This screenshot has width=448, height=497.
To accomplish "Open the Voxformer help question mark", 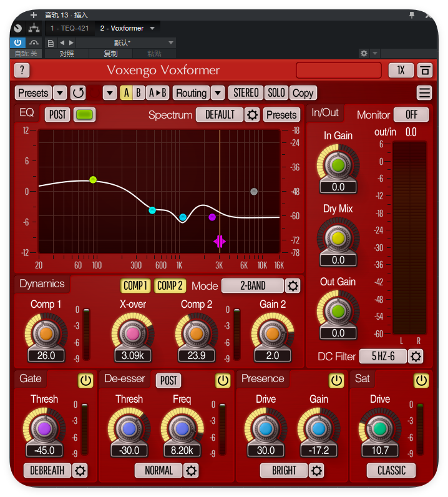I will coord(22,70).
